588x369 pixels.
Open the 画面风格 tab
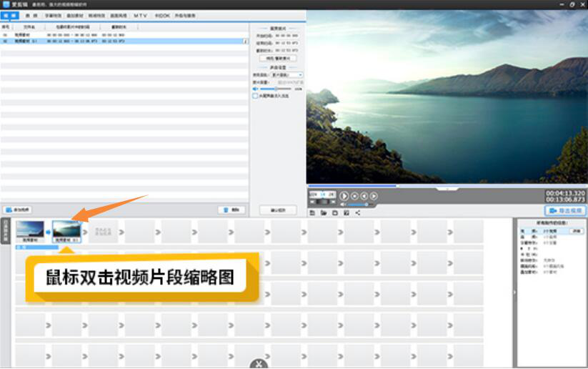[119, 16]
